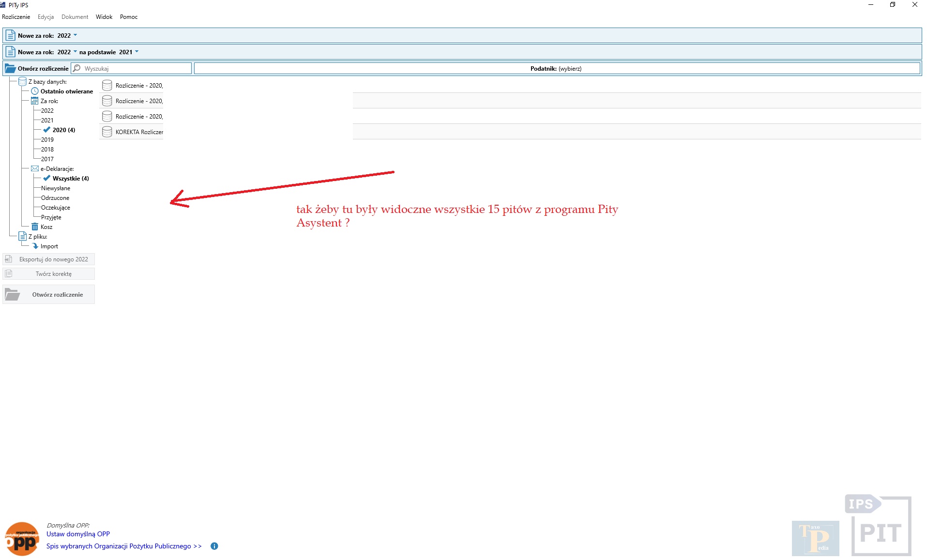Click the Import arrow icon
Screen dimensions: 927x560
click(x=35, y=246)
